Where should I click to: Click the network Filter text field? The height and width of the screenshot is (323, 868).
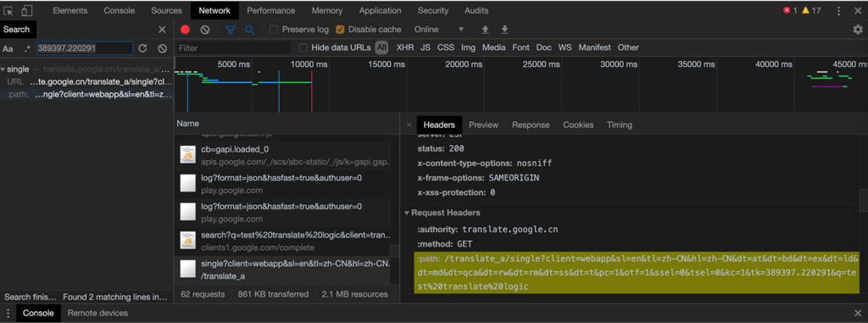tap(232, 48)
